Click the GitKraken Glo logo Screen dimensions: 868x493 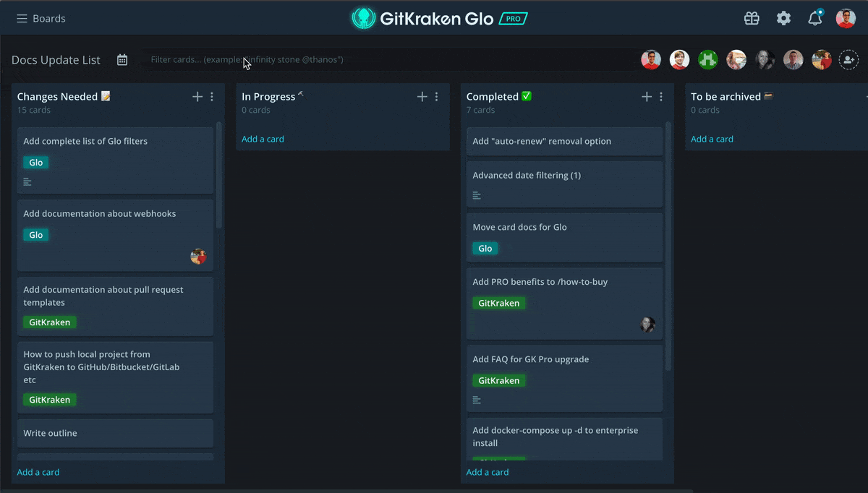pos(422,19)
